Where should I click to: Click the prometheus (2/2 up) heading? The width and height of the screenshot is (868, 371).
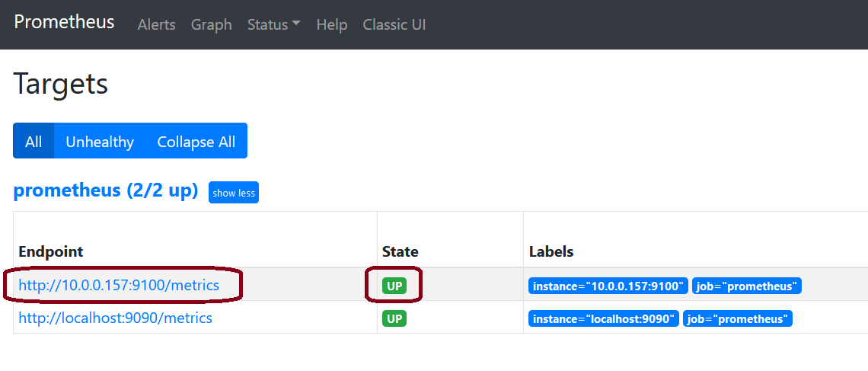point(106,190)
